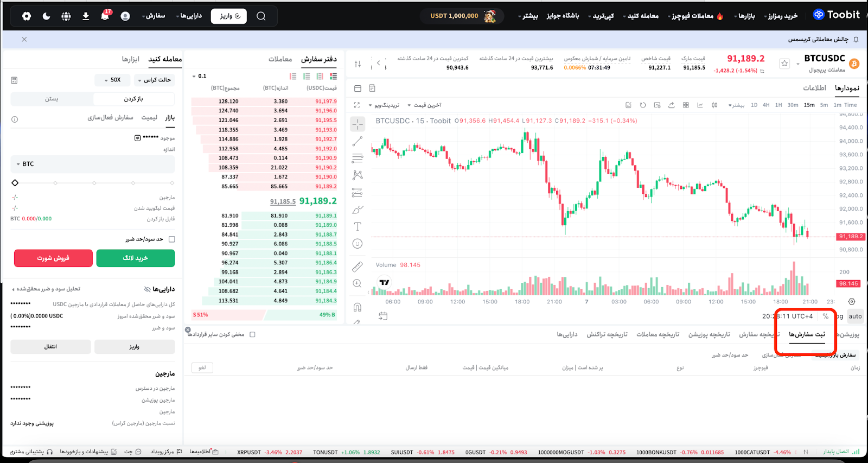
Task: Select the chart pattern drawing tool
Action: pos(358,175)
